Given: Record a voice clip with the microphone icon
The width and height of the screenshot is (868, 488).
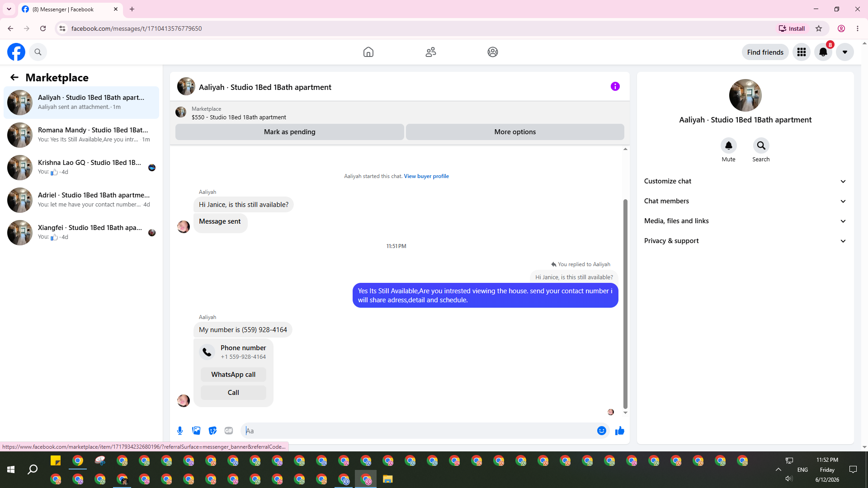Looking at the screenshot, I should point(180,431).
